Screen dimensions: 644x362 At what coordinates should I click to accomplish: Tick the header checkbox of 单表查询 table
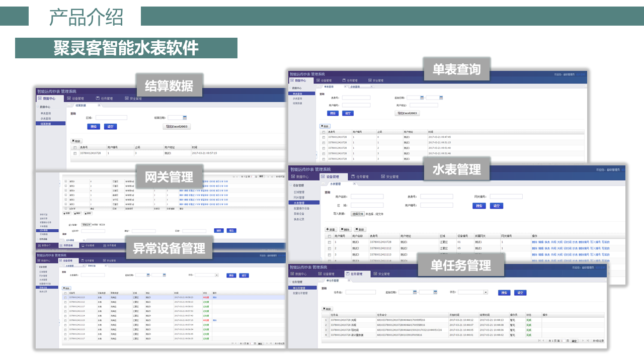pyautogui.click(x=324, y=132)
